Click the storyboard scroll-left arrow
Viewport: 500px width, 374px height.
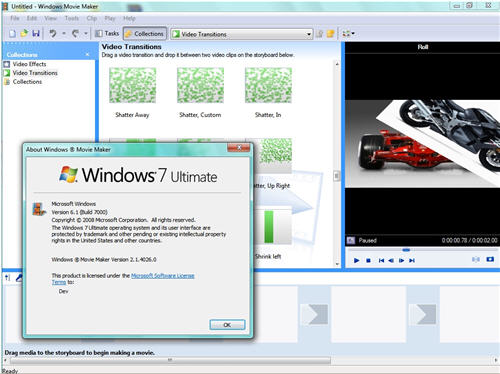tap(5, 360)
